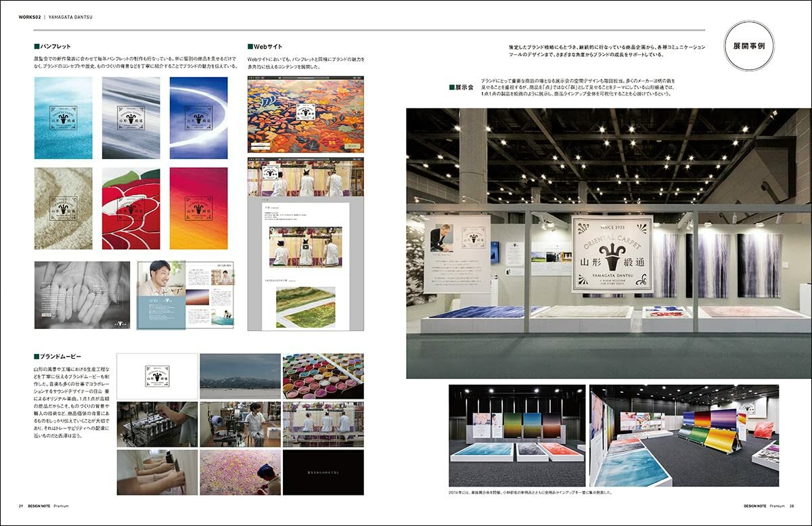Open the pamphlet spread with smiling man
812x526 pixels.
(185, 294)
